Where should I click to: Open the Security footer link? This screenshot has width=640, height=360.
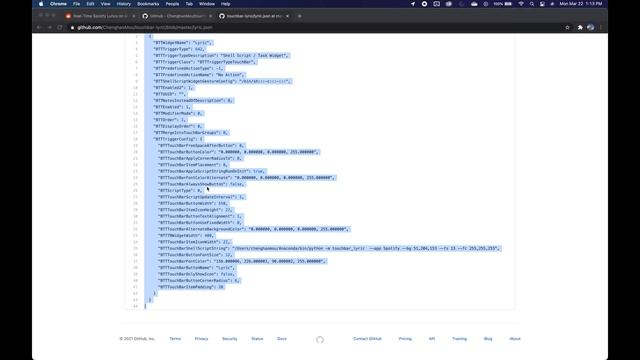[229, 339]
